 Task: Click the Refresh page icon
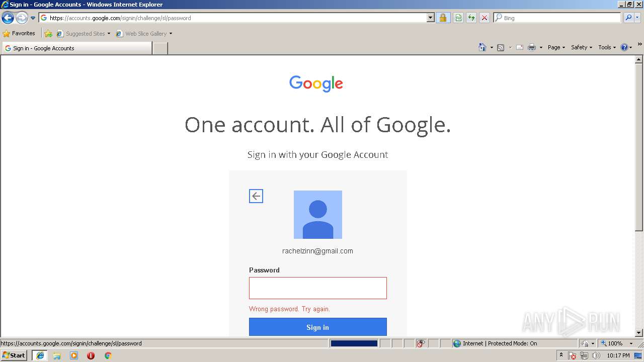pyautogui.click(x=471, y=18)
